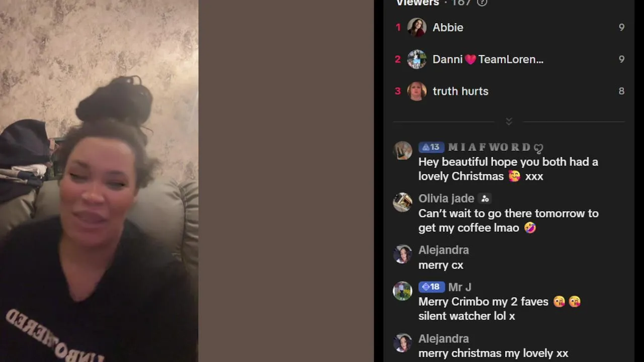Screen dimensions: 644x362
Task: Open Alejandra's avatar beside merry cx comment
Action: point(403,254)
